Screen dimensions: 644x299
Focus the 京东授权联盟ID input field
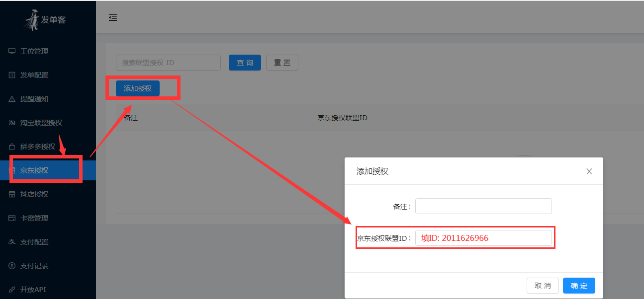coord(483,238)
